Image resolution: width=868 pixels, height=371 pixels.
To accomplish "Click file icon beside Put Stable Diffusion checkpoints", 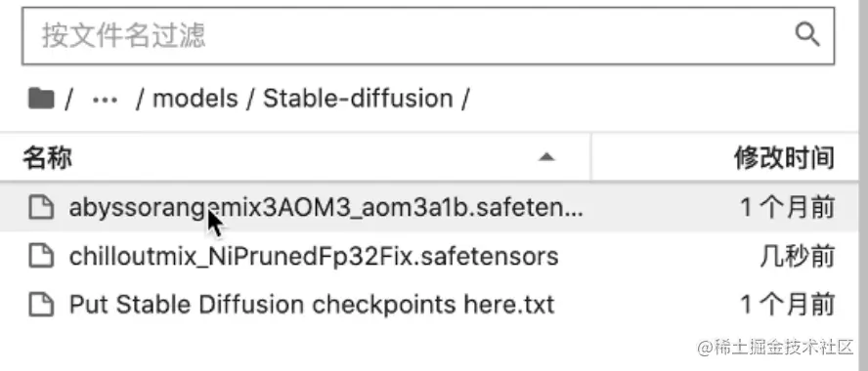I will (x=41, y=304).
